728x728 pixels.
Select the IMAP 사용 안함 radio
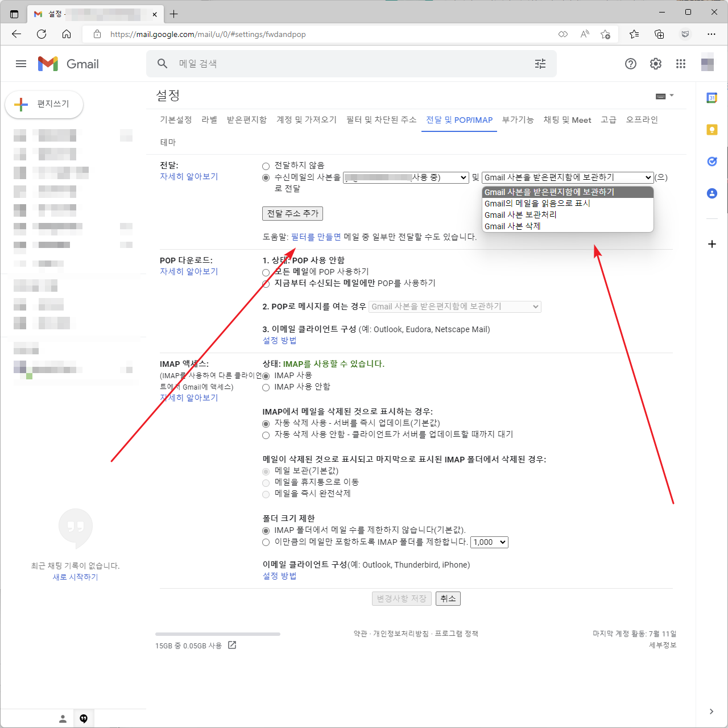pyautogui.click(x=266, y=387)
